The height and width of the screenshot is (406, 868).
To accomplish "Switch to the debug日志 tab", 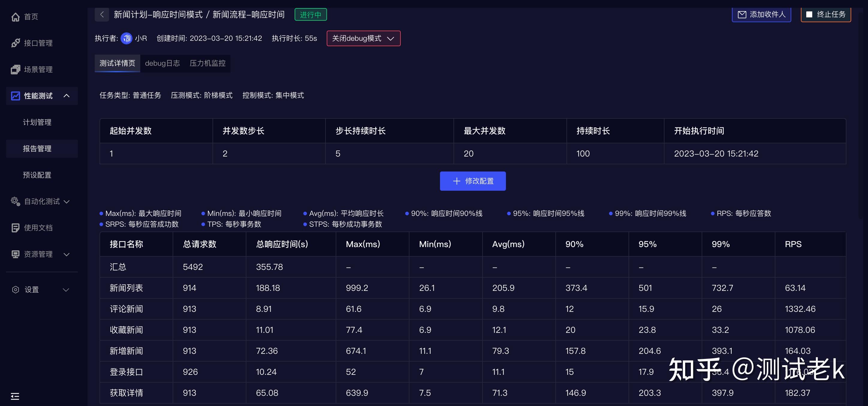I will pyautogui.click(x=163, y=63).
